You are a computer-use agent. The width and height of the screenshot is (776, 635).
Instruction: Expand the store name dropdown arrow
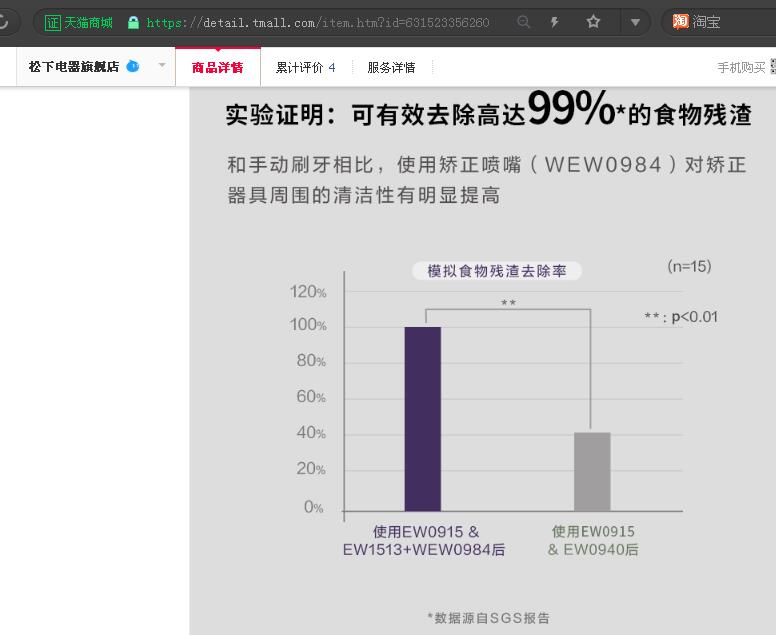(161, 65)
